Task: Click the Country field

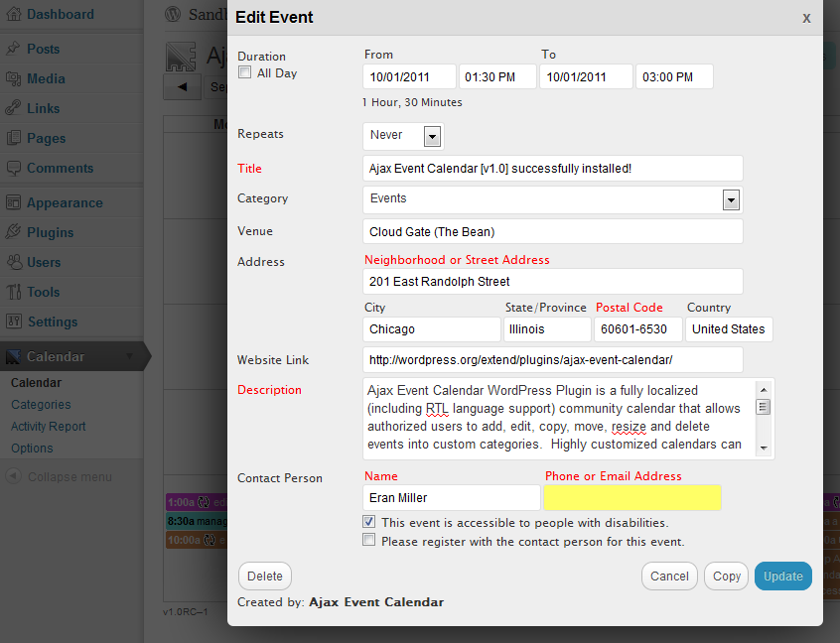Action: (x=729, y=328)
